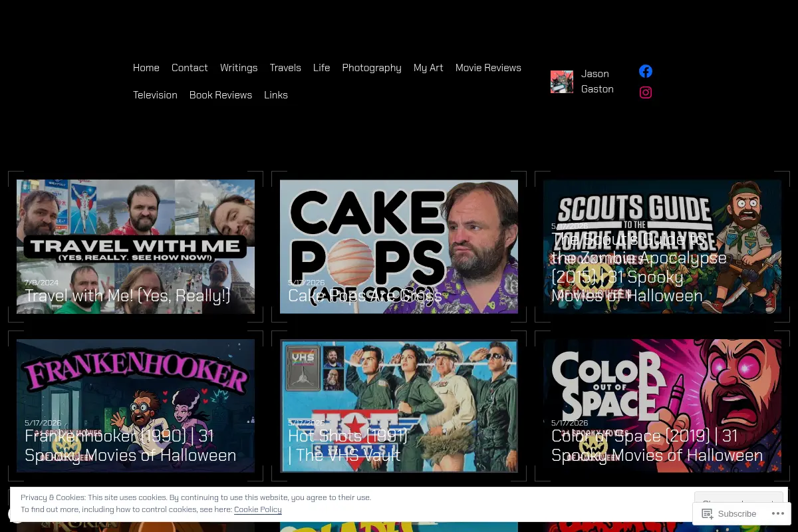The height and width of the screenshot is (532, 798).
Task: Open Cake Pops Are Gross post title
Action: click(365, 296)
